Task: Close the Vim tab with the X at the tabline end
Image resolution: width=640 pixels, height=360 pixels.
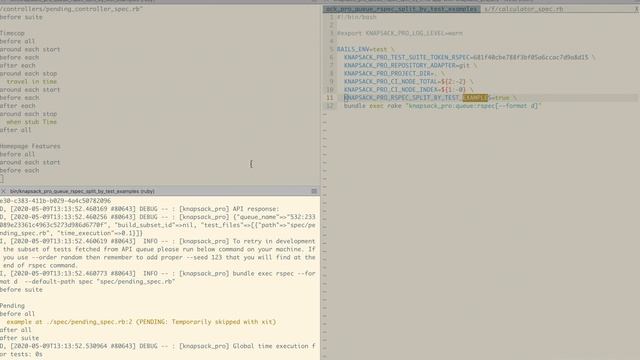Action: [x=637, y=9]
